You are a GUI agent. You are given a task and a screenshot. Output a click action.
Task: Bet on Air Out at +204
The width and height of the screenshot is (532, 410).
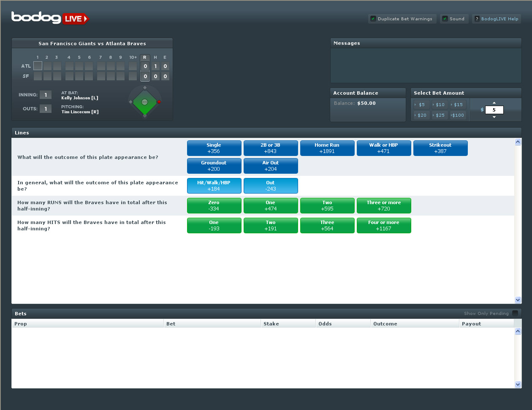point(271,166)
